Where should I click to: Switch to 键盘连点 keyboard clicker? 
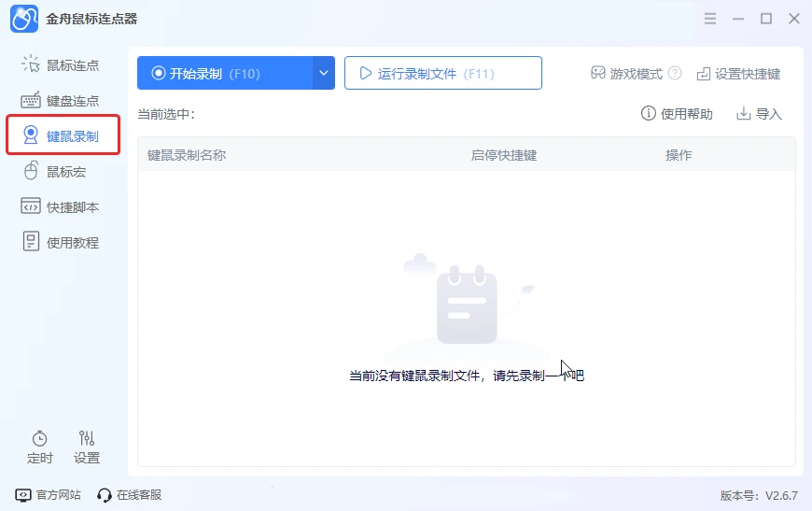pos(60,101)
